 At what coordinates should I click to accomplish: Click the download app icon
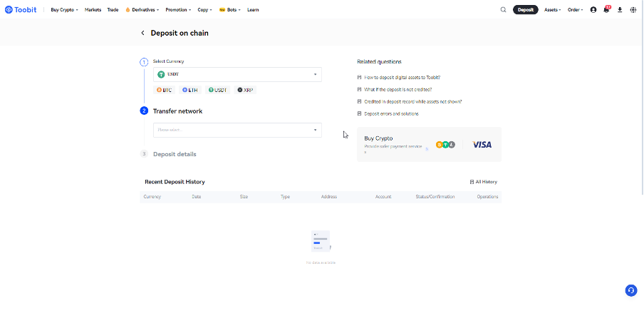point(620,10)
